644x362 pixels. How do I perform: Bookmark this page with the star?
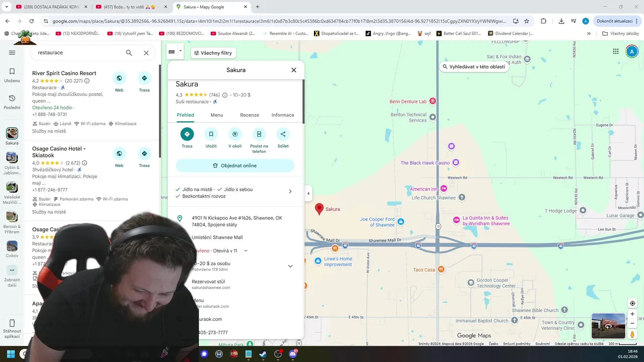[x=526, y=21]
